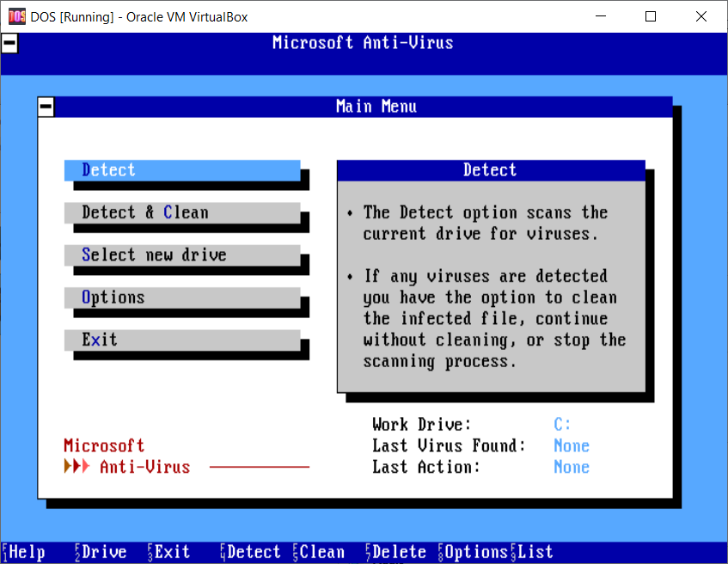728x564 pixels.
Task: Click the Detect info panel header
Action: coord(492,170)
